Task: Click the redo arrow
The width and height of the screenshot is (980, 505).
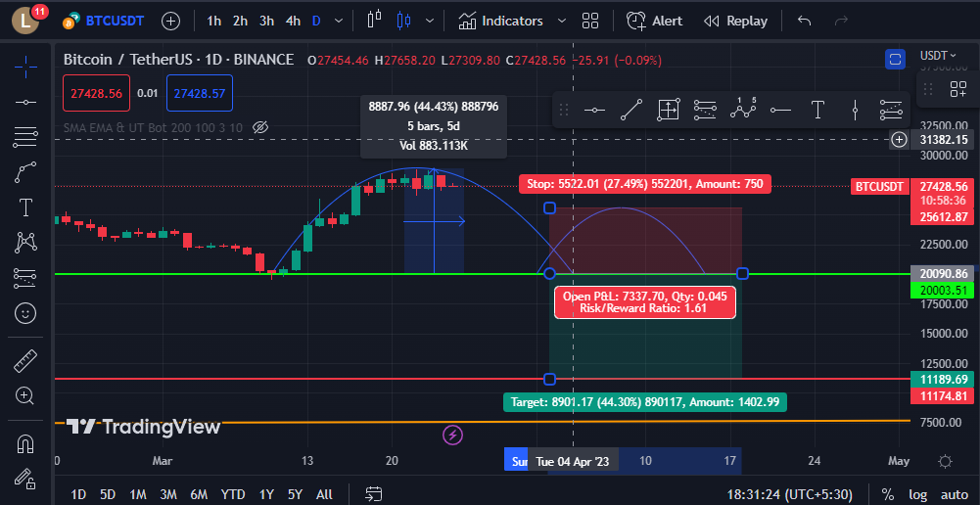Action: pos(841,21)
